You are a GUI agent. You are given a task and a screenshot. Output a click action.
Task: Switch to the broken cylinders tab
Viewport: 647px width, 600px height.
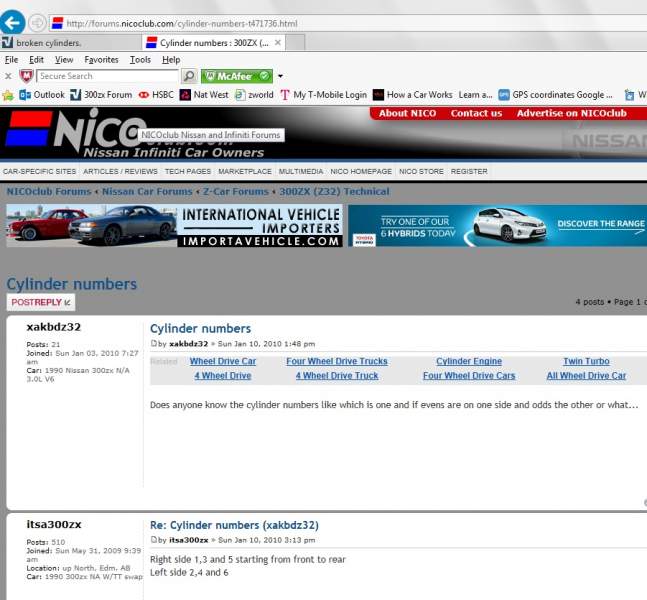click(48, 43)
